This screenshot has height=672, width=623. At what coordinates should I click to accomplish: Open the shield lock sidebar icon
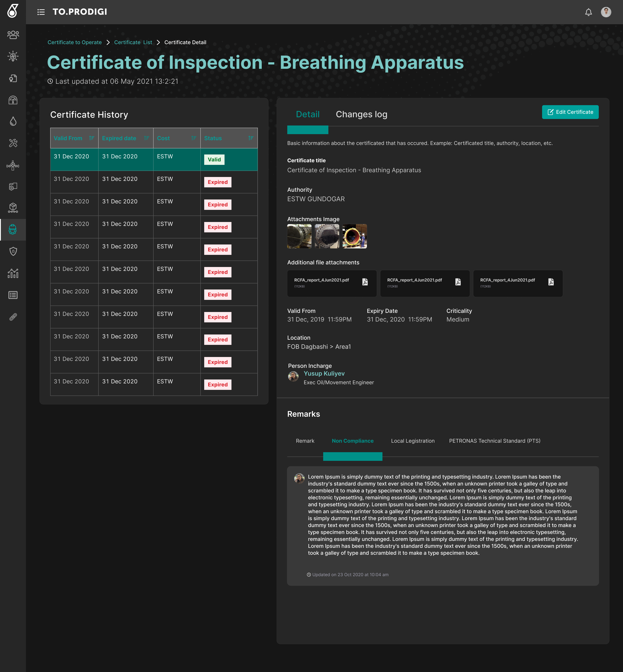coord(13,251)
